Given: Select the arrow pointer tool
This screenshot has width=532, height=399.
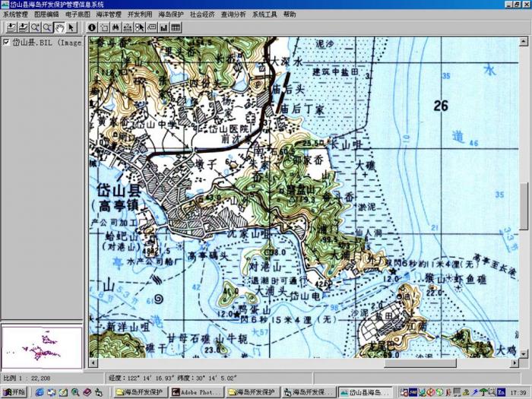Looking at the screenshot, I should (71, 27).
